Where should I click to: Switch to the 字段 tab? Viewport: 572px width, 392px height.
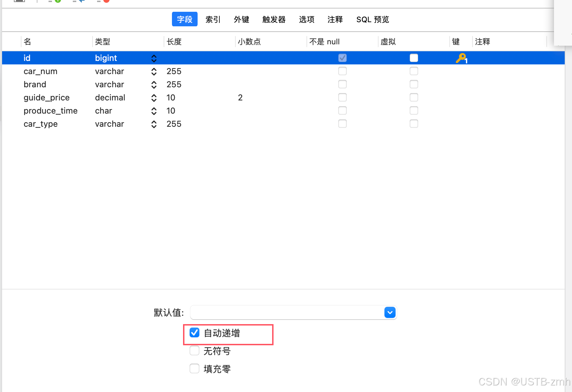(x=185, y=19)
